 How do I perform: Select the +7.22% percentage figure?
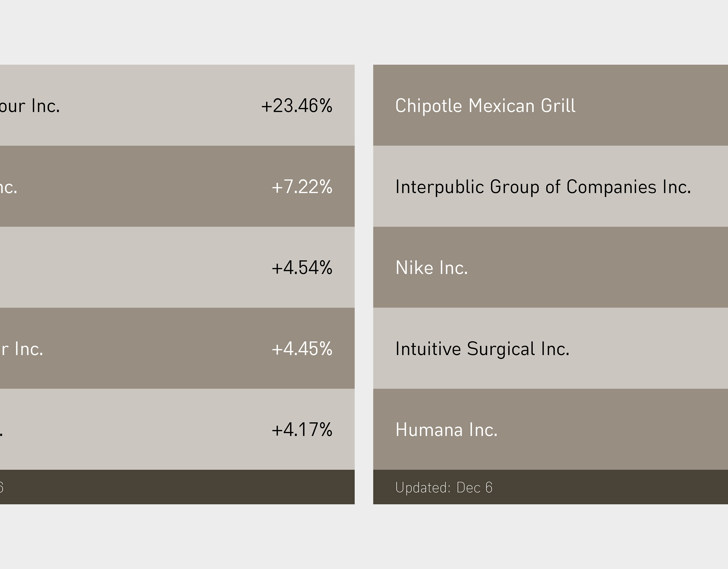point(302,187)
